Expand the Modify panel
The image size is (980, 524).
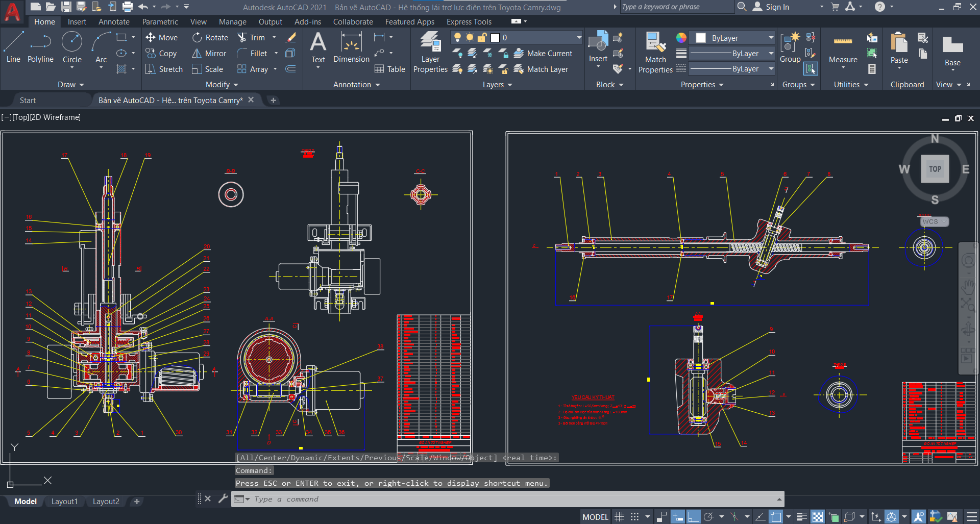[222, 84]
